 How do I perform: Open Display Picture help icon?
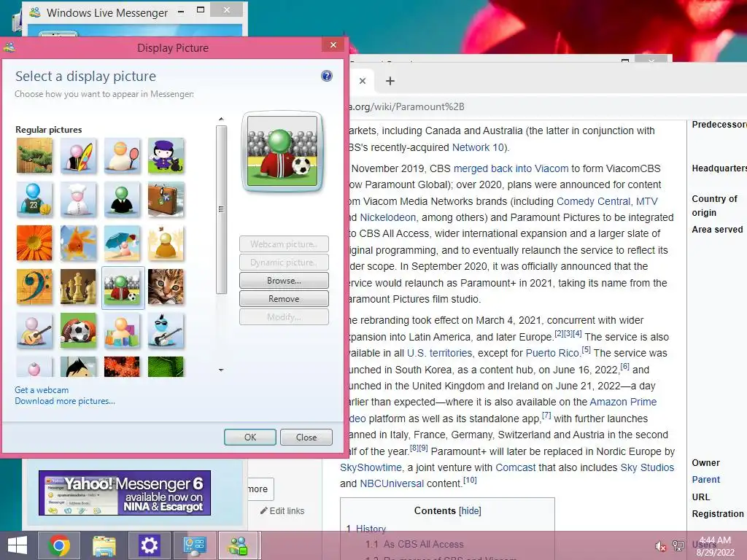tap(326, 76)
